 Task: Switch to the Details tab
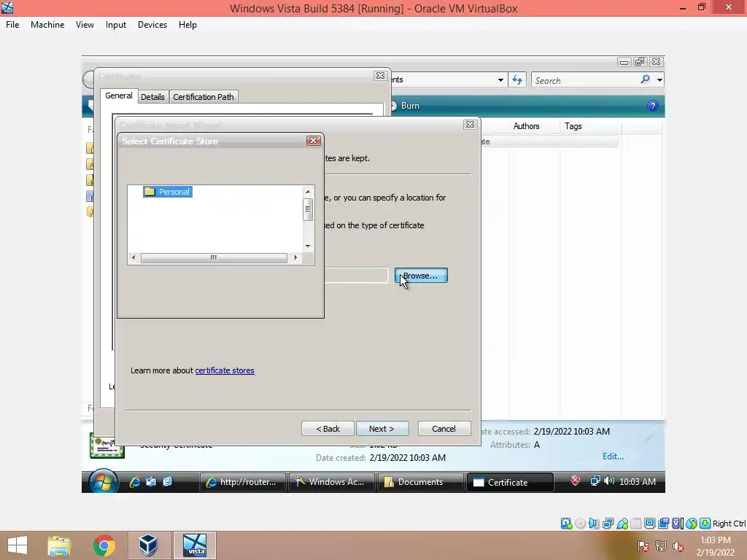coord(152,97)
